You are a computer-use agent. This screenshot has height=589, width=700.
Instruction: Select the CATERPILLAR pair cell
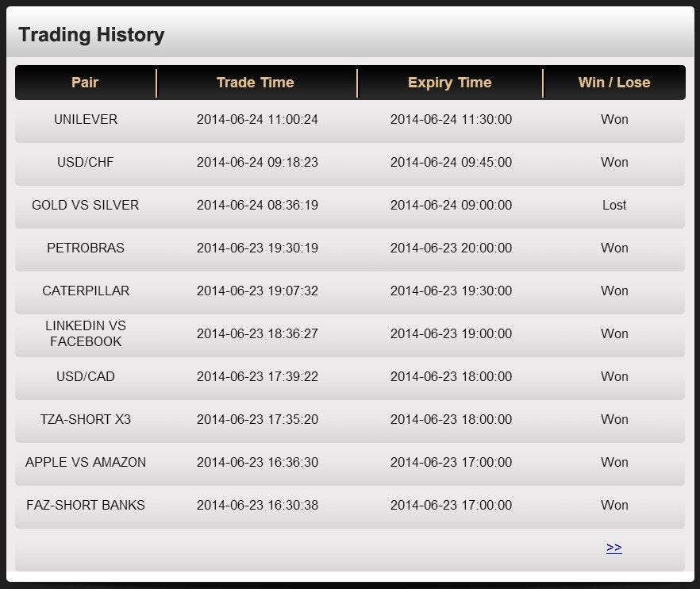[86, 291]
